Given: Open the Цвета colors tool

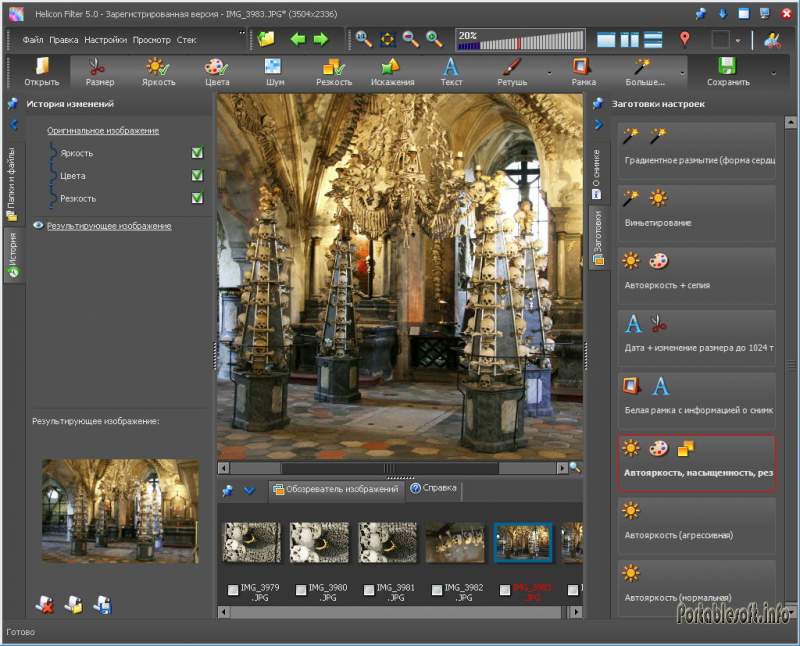Looking at the screenshot, I should [x=217, y=72].
